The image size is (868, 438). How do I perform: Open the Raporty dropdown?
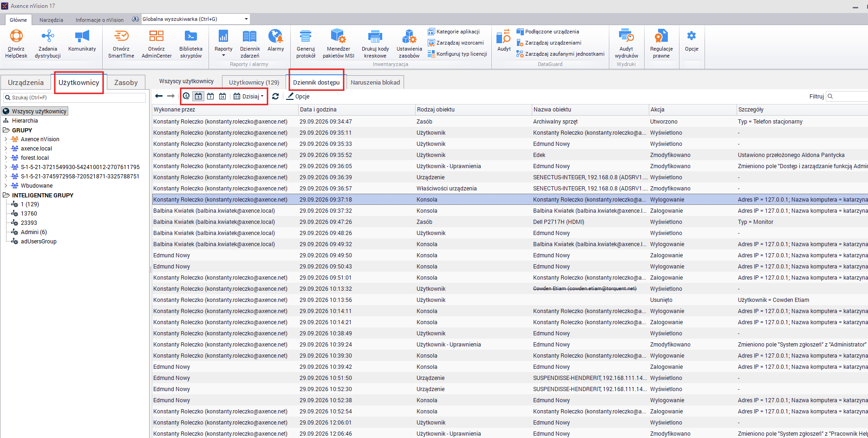point(223,43)
